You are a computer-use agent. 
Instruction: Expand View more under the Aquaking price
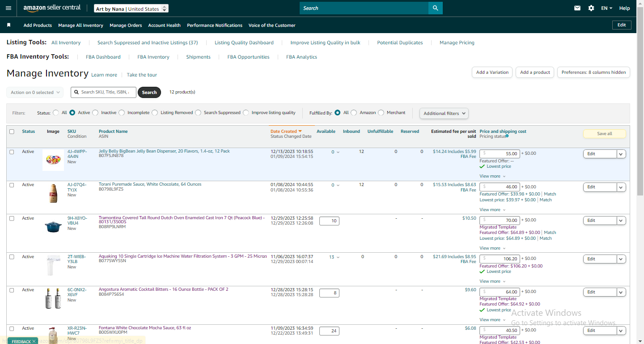pyautogui.click(x=492, y=281)
